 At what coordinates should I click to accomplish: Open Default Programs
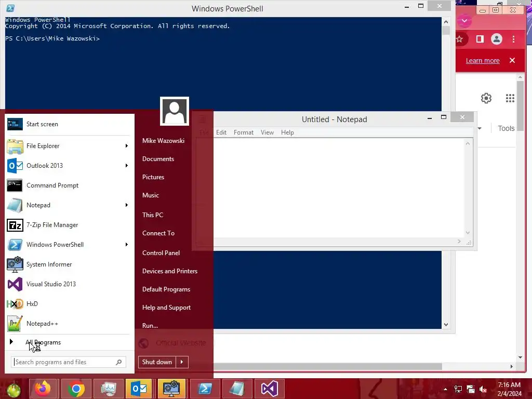tap(166, 289)
